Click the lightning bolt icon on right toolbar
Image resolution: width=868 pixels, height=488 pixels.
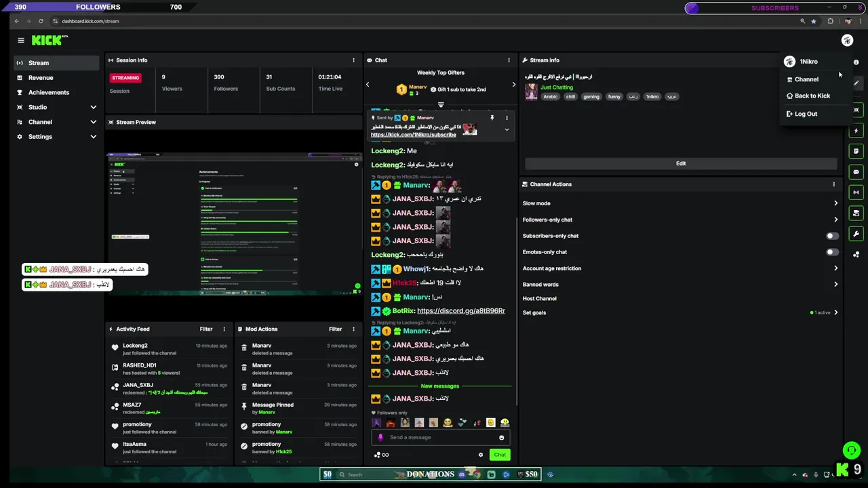[856, 131]
